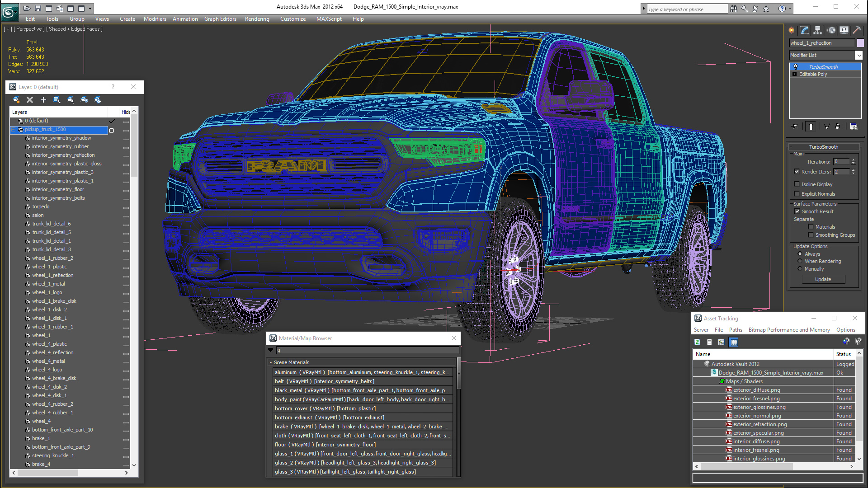Click Select Highlighted Objects and Layers icon

coord(57,100)
